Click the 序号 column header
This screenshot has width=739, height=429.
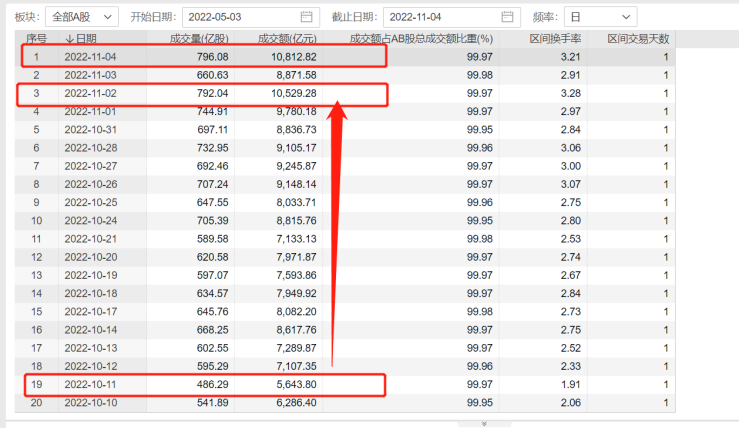click(x=36, y=38)
